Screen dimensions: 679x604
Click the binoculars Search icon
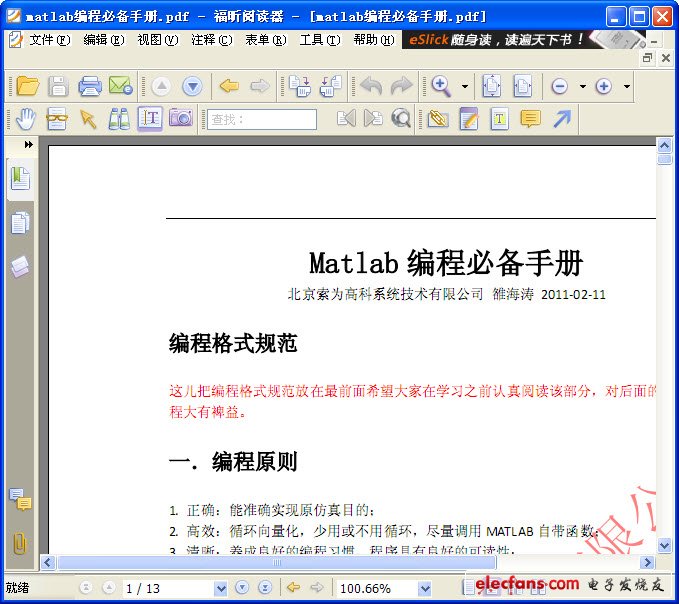(x=119, y=119)
